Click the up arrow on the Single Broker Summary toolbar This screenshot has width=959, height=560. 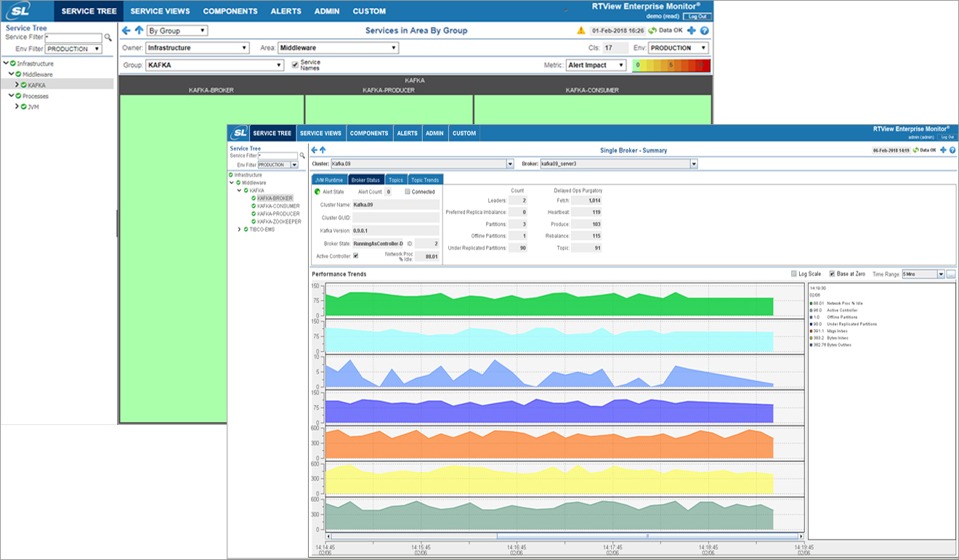[x=323, y=150]
